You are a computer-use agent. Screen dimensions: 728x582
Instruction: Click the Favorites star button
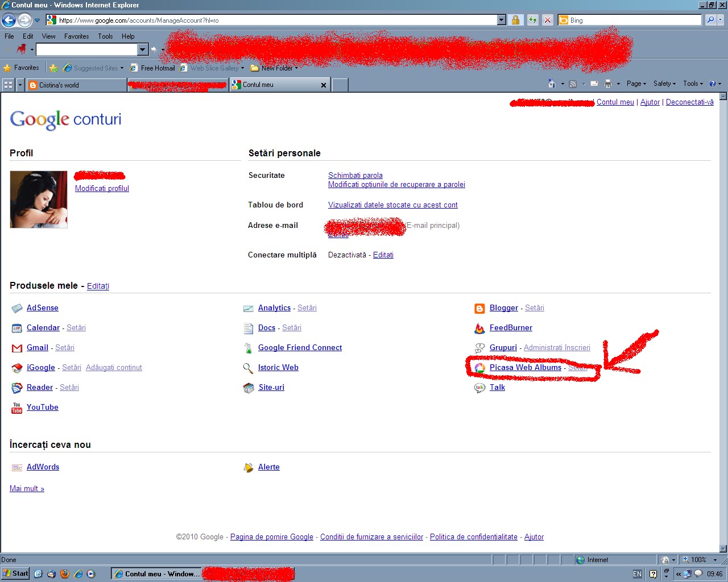pyautogui.click(x=22, y=68)
